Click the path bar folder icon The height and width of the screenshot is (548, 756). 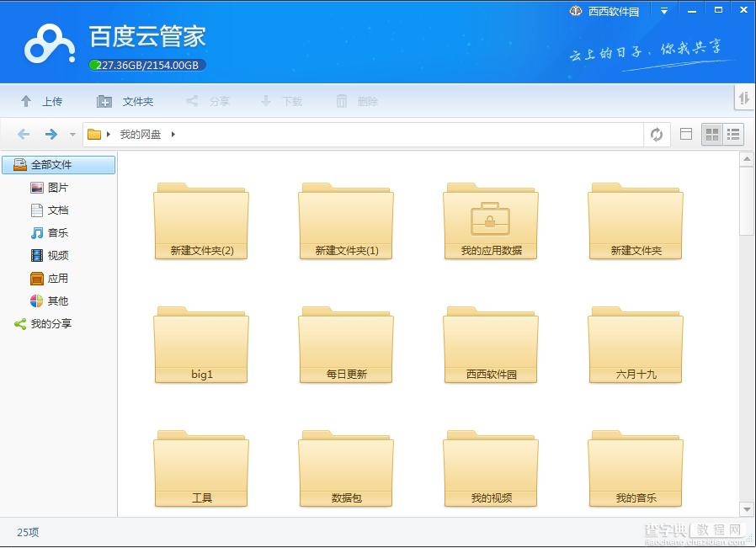point(94,134)
